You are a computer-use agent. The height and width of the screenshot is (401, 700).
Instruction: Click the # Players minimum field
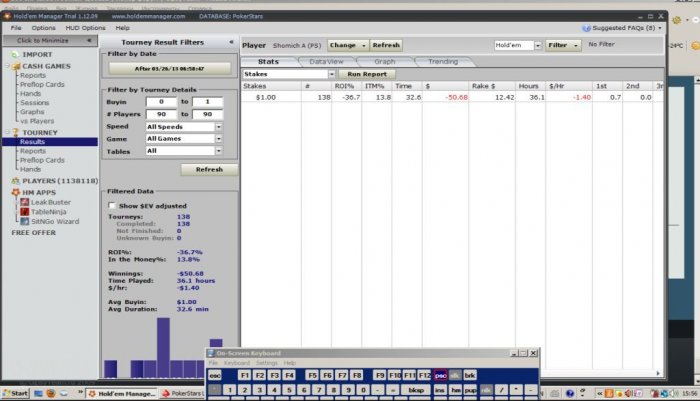(161, 114)
